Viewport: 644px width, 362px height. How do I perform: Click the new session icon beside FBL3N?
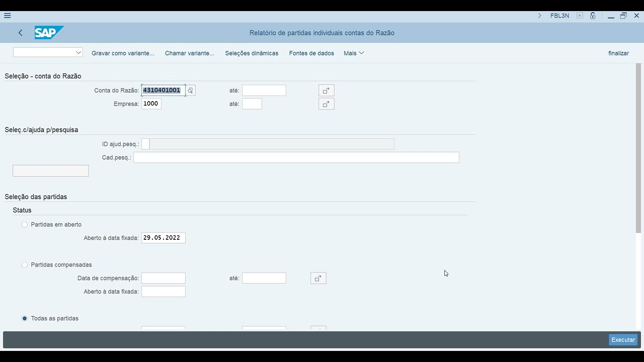pyautogui.click(x=580, y=16)
